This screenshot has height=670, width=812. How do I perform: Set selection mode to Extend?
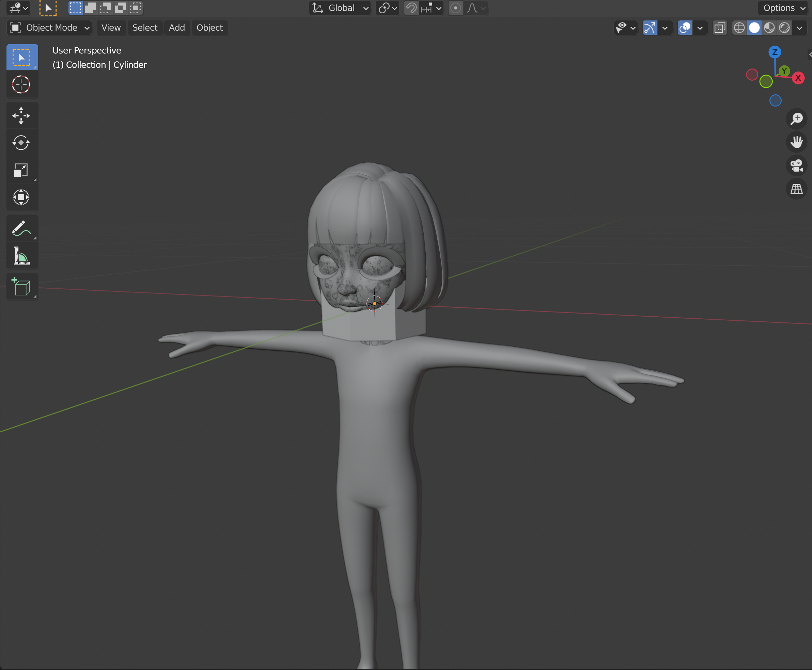pos(91,8)
